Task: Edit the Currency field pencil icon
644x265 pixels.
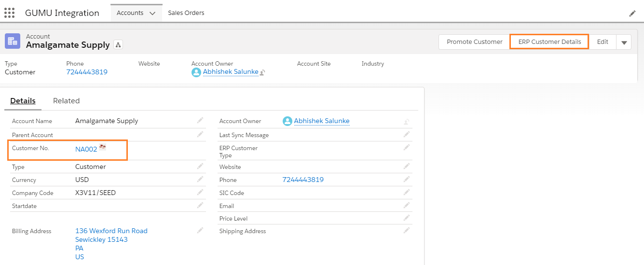Action: point(200,179)
